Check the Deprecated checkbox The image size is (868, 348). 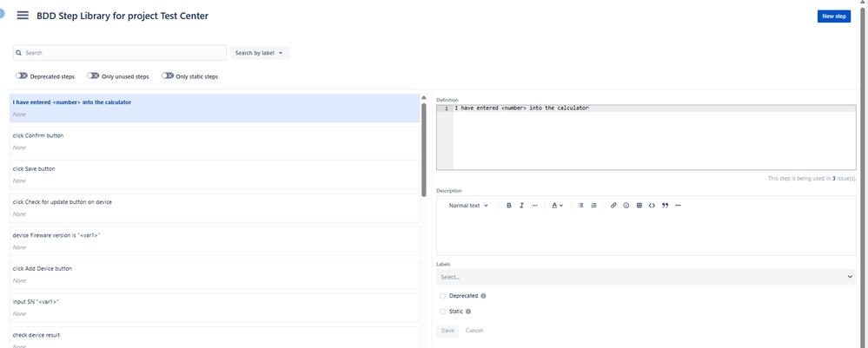click(442, 296)
